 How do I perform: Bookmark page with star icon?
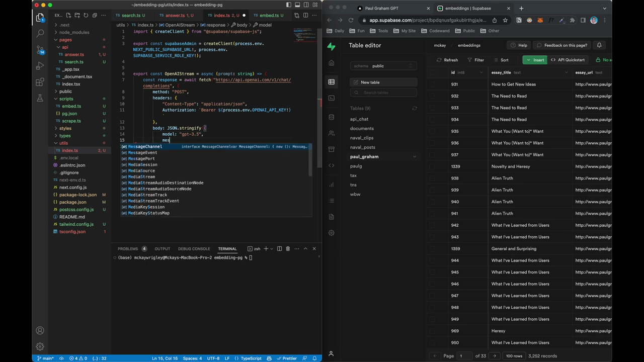(505, 20)
